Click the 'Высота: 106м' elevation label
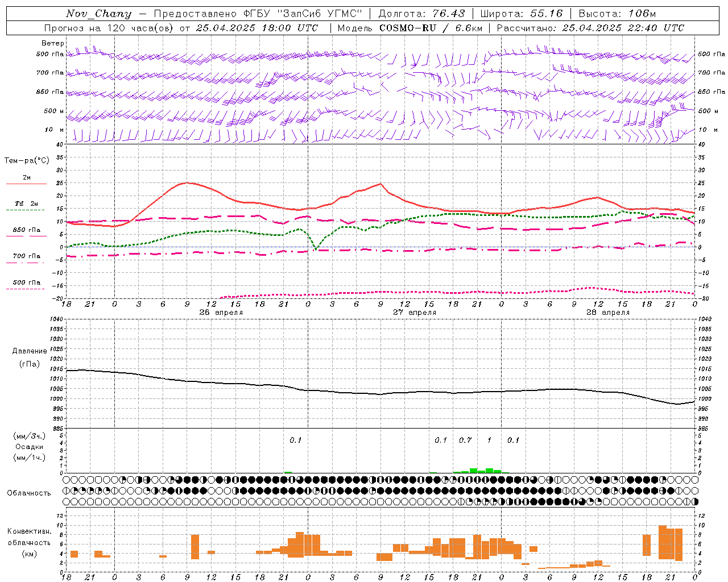 tap(617, 14)
